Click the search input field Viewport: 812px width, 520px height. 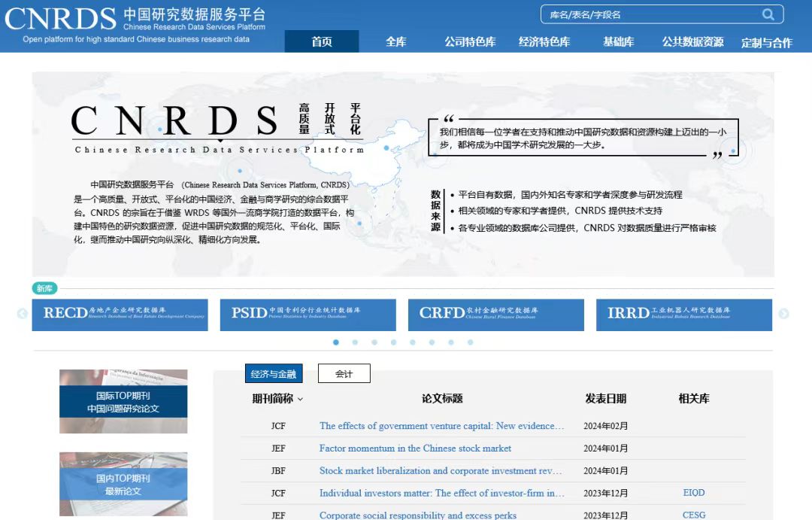tap(650, 14)
